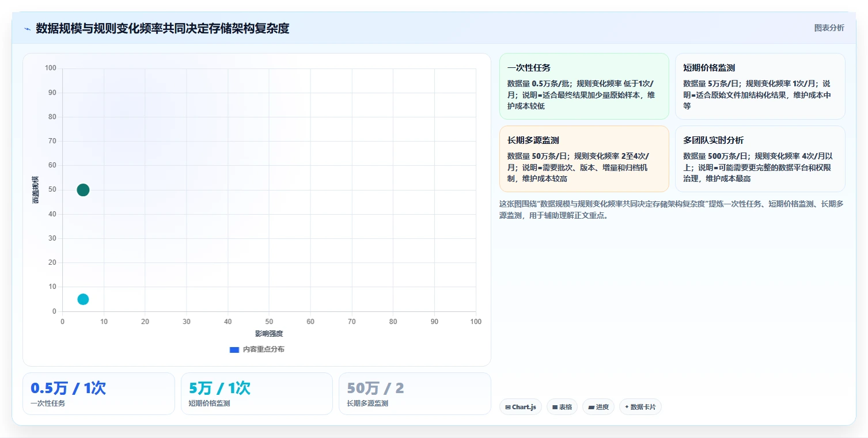Click the 一次性任务 caption under 0.5万 stat
The height and width of the screenshot is (438, 868).
tap(48, 403)
